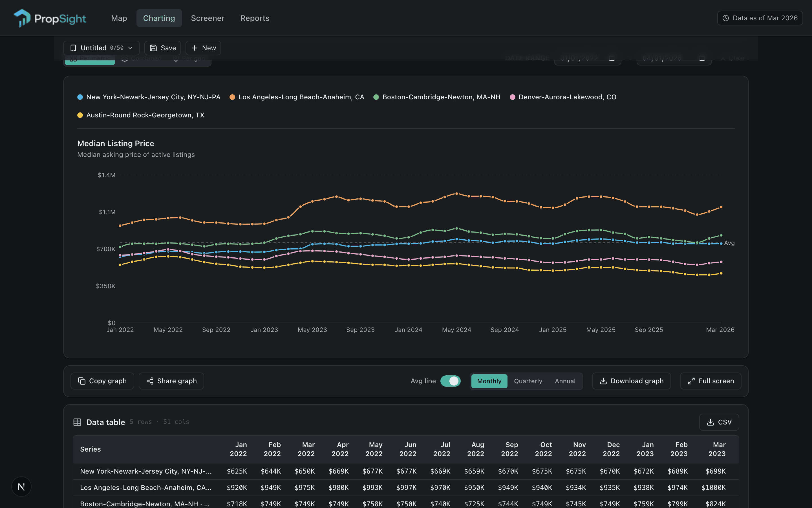Click the PropSight logo icon
This screenshot has height=508, width=812.
[x=22, y=18]
